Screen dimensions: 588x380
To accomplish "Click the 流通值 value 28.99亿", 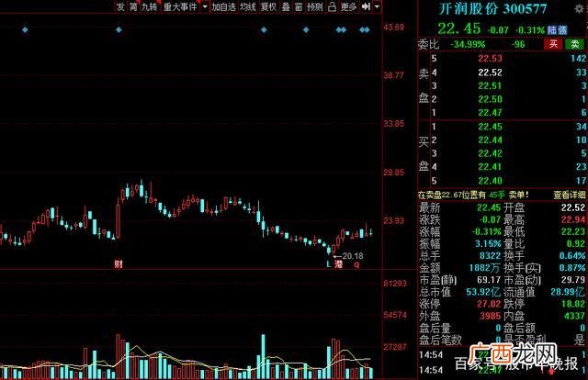I will point(568,292).
